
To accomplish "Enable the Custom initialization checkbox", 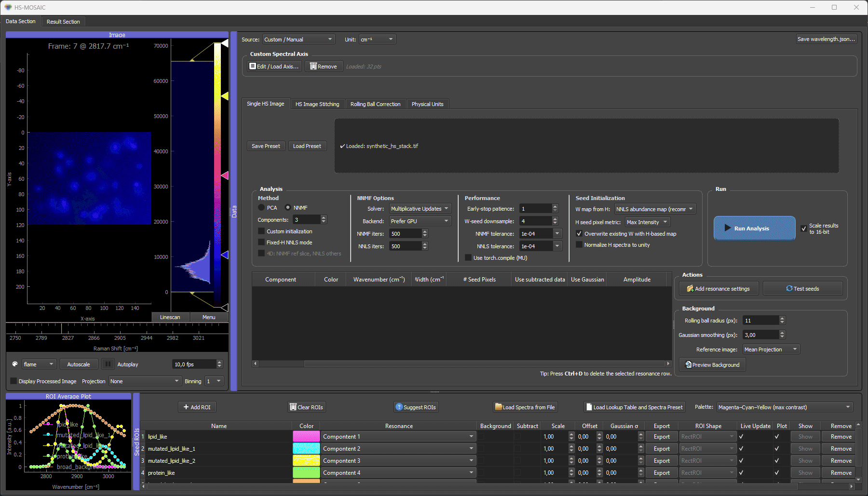I will (x=261, y=231).
